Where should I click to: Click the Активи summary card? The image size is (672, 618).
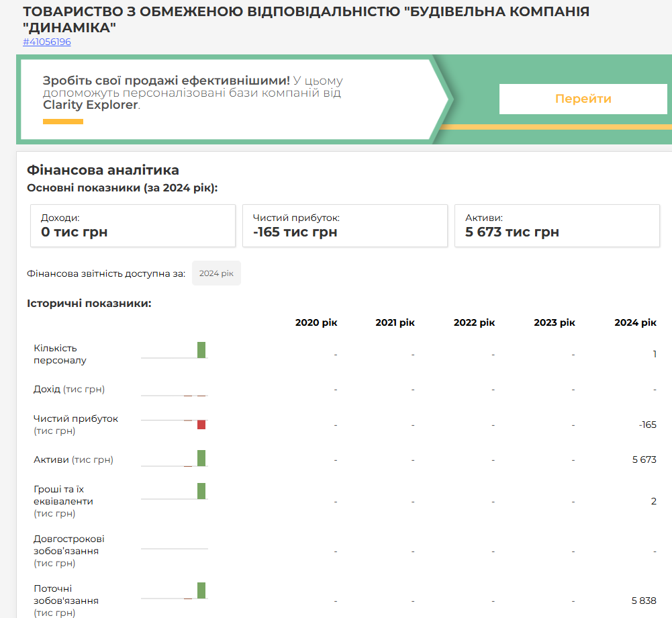tap(557, 226)
